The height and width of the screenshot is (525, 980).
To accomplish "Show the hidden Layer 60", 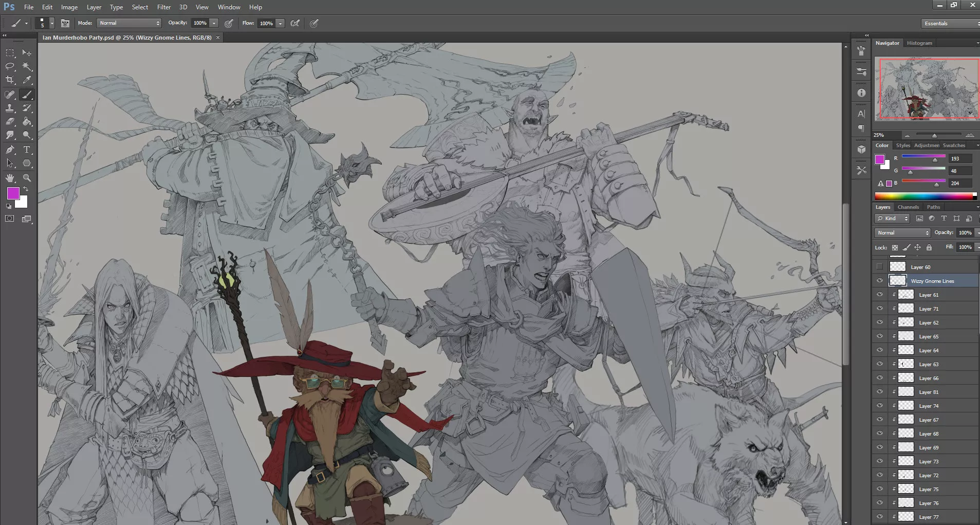I will tap(880, 267).
